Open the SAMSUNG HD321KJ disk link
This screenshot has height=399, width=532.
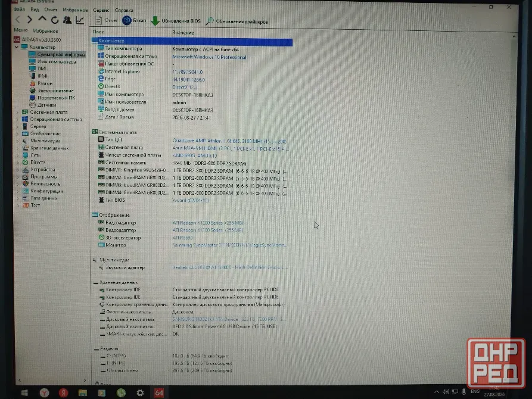tap(229, 319)
